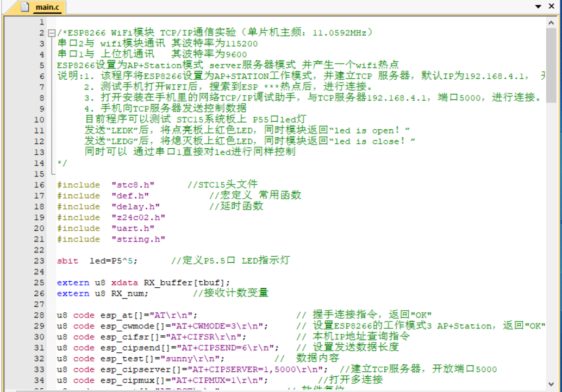Click the extern keyword on line 25
Viewport: 562px width, 392px height.
point(73,282)
